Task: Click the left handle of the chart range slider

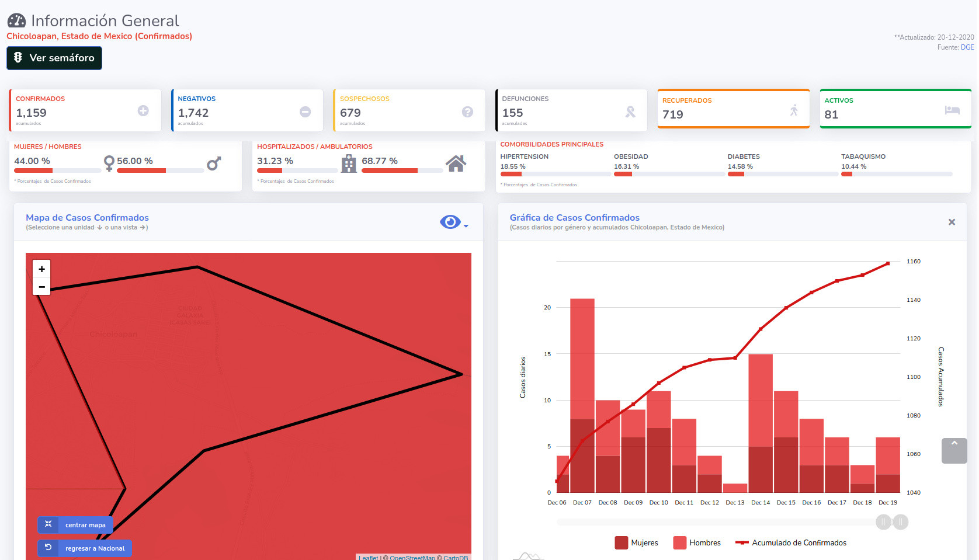Action: [x=883, y=522]
